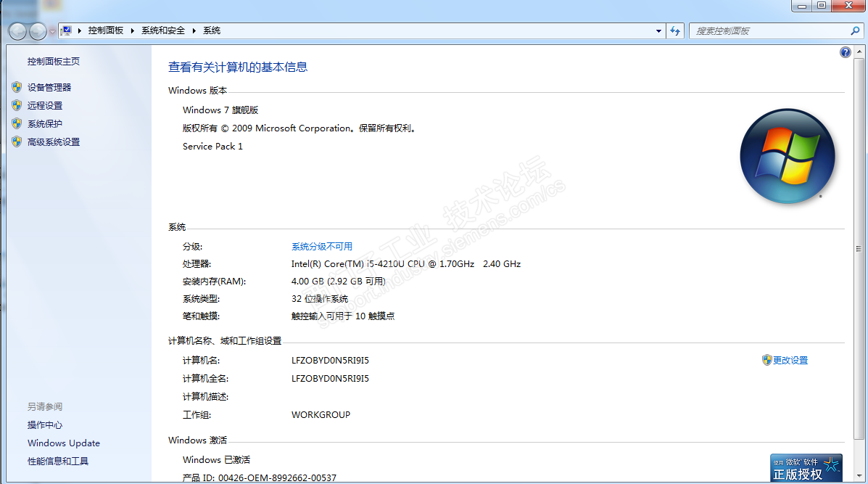This screenshot has width=868, height=484.
Task: Expand arrow after 系统和安全 breadcrumb
Action: (194, 30)
